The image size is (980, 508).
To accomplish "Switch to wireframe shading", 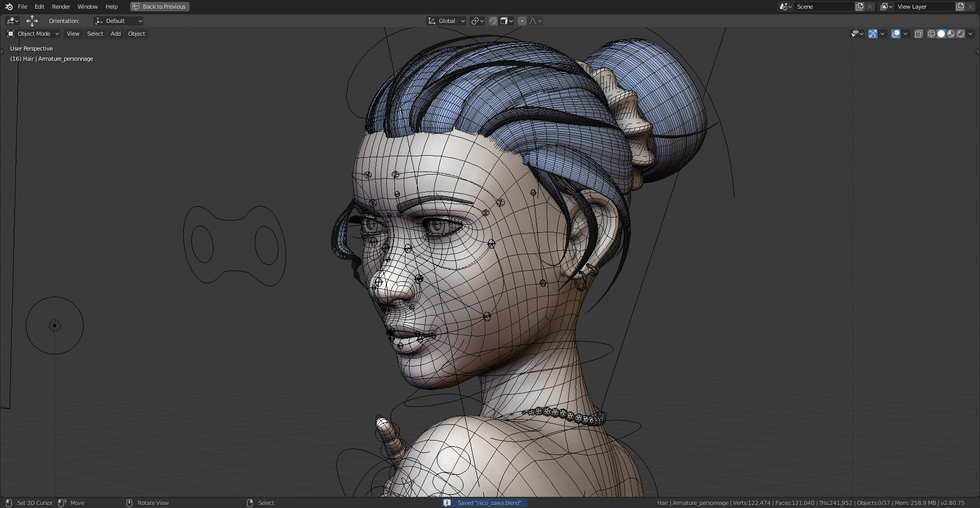I will (x=932, y=34).
